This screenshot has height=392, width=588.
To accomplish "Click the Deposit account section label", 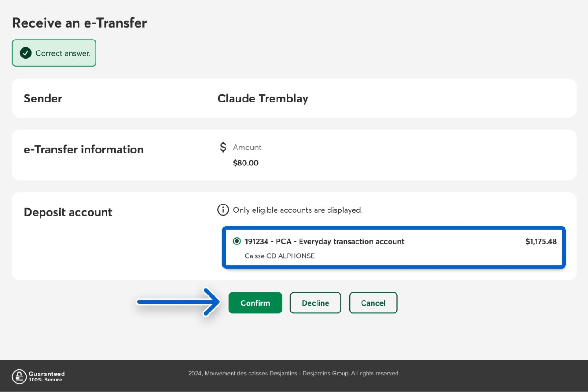I will 68,212.
